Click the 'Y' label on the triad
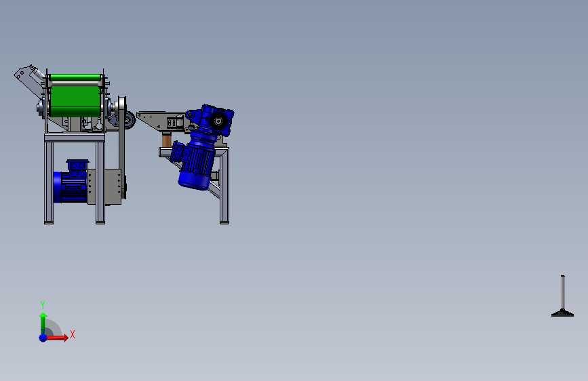Screen dimensions: 588x381 click(x=43, y=304)
